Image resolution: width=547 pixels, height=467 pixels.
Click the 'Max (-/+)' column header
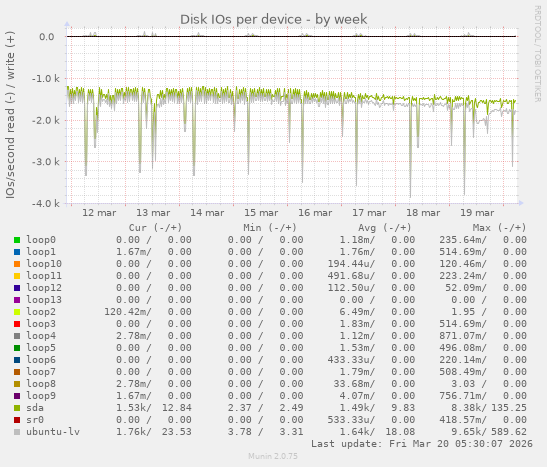(x=499, y=228)
